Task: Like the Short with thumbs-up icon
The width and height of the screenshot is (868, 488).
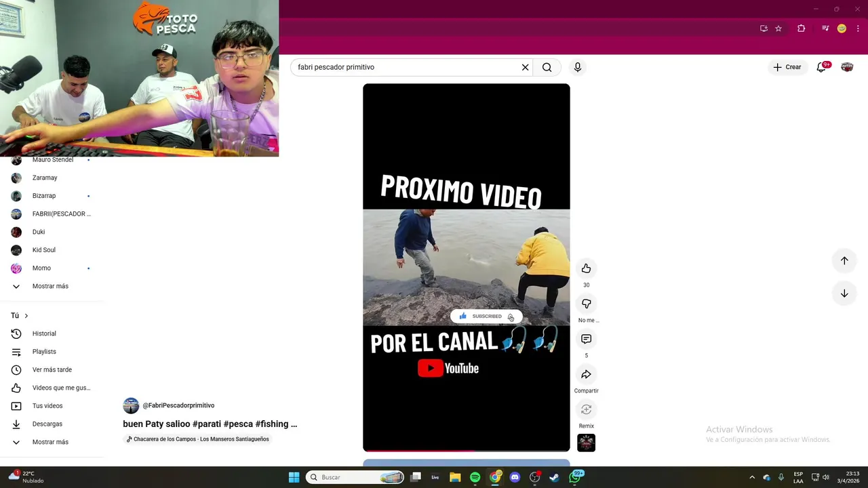Action: [x=586, y=268]
